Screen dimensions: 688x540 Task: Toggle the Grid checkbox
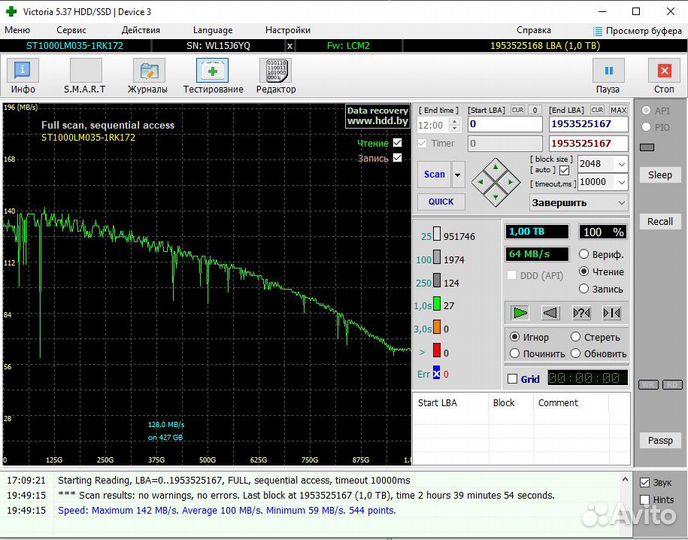[x=513, y=379]
